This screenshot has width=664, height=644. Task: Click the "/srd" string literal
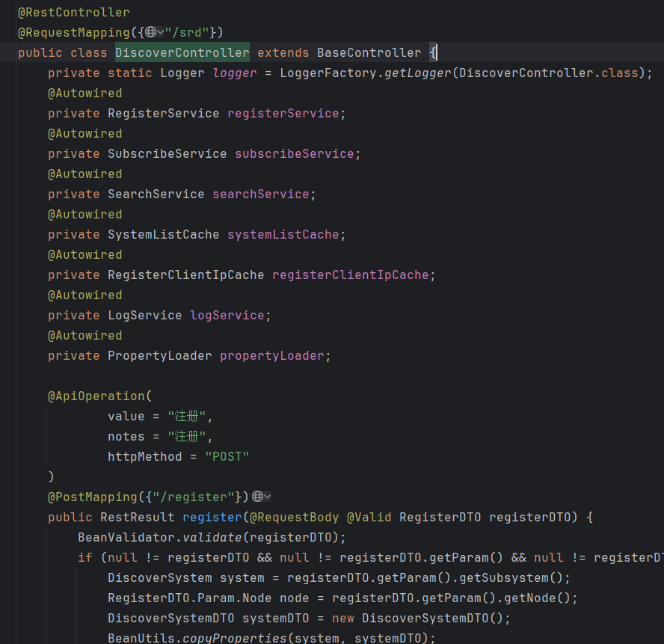(187, 33)
